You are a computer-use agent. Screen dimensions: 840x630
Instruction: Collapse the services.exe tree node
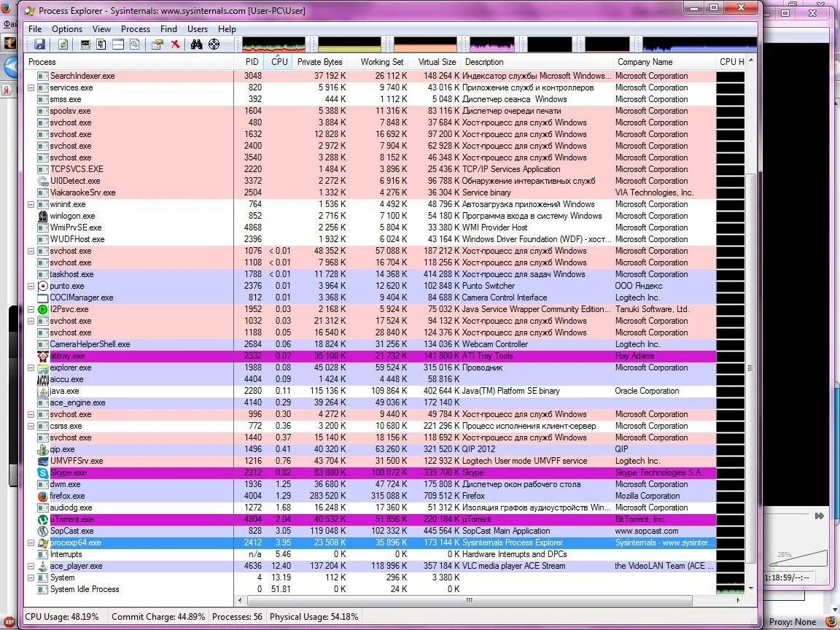pos(31,87)
